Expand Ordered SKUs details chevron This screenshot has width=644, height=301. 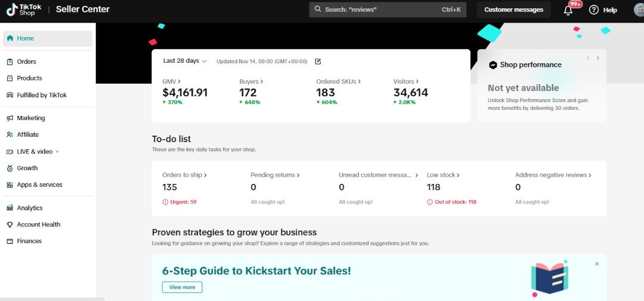(x=360, y=81)
